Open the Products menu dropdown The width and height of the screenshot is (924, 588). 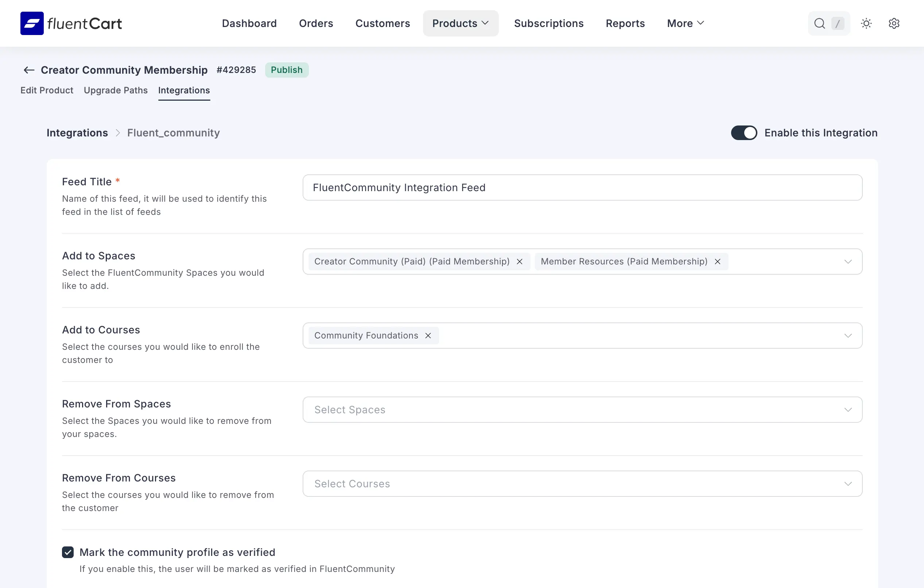(x=461, y=23)
